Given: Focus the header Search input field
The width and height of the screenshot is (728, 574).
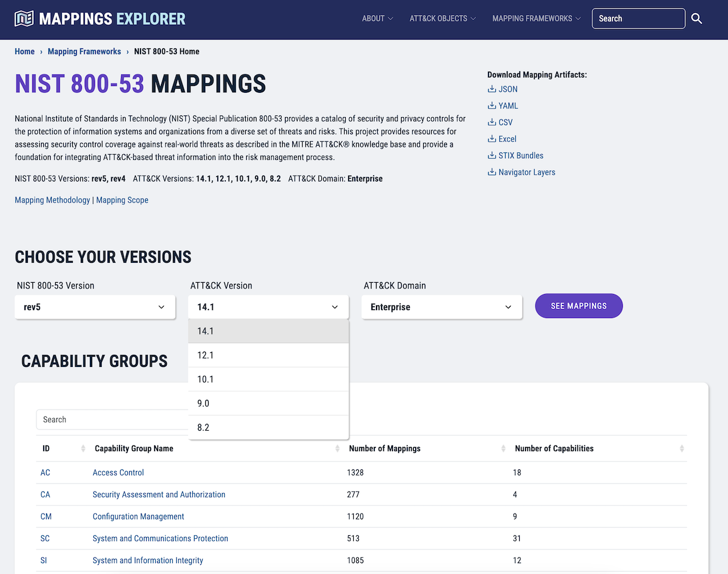Looking at the screenshot, I should point(638,19).
